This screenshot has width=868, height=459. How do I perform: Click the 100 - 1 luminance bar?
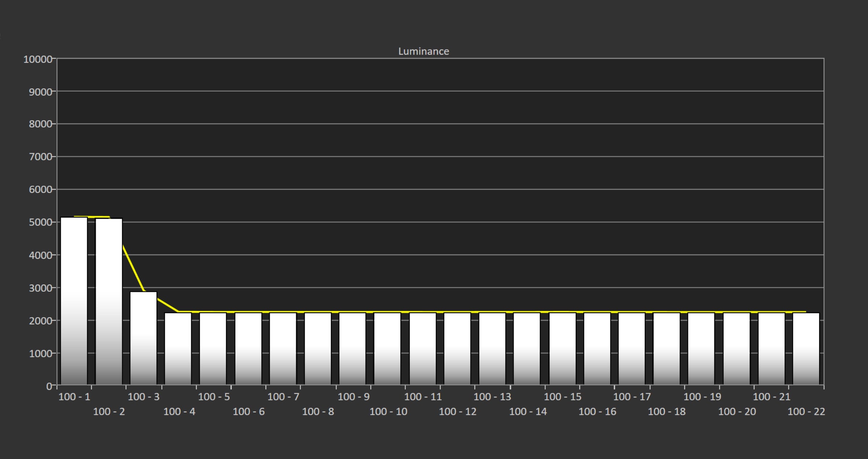(74, 301)
